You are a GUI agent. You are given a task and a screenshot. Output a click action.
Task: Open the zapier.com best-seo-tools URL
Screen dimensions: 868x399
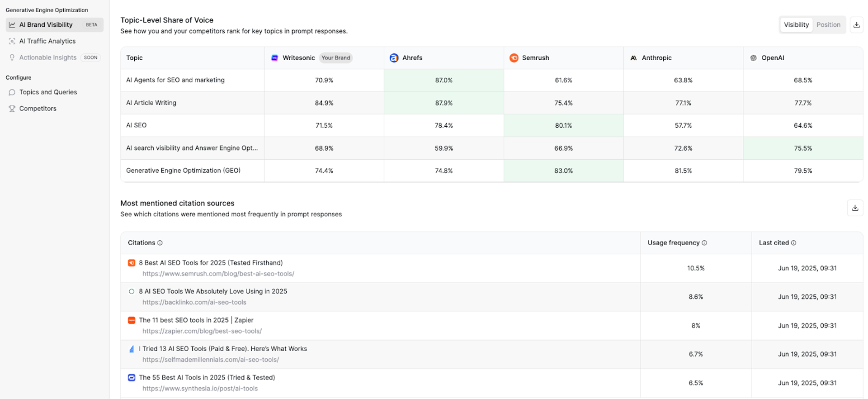[x=202, y=331]
